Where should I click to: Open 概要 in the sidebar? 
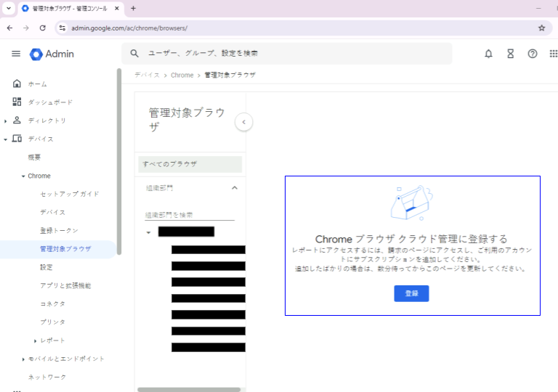tap(34, 158)
